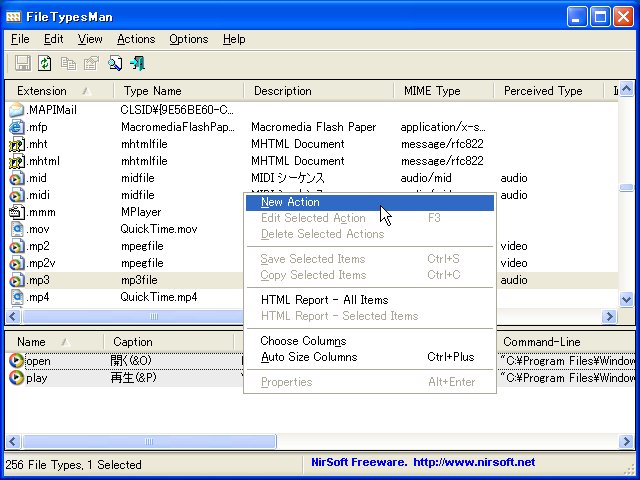Click the file list scroll right arrow
The width and height of the screenshot is (640, 480).
click(x=610, y=316)
